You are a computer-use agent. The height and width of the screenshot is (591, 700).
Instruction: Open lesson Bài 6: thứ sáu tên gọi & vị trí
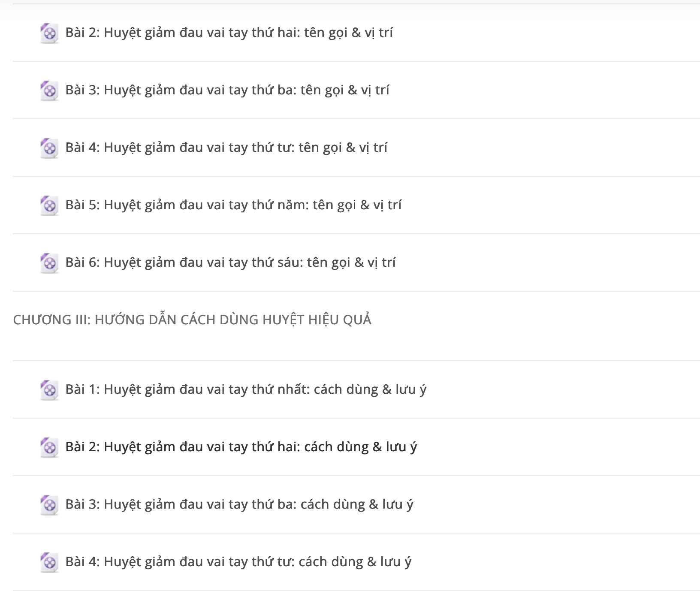coord(230,262)
